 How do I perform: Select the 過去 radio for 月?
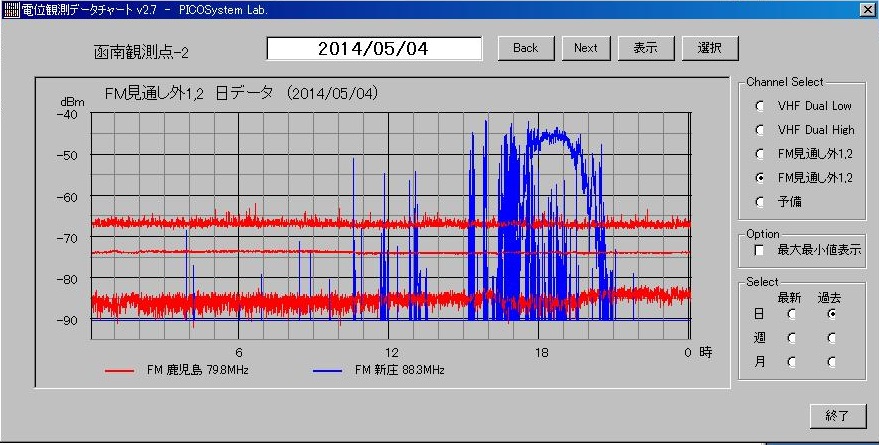[x=830, y=361]
